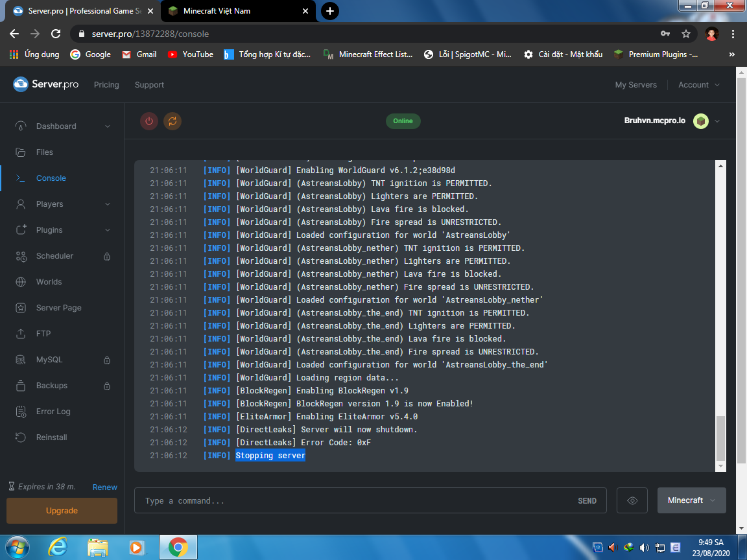Image resolution: width=747 pixels, height=560 pixels.
Task: Select the Server.pro browser tab
Action: click(x=78, y=11)
